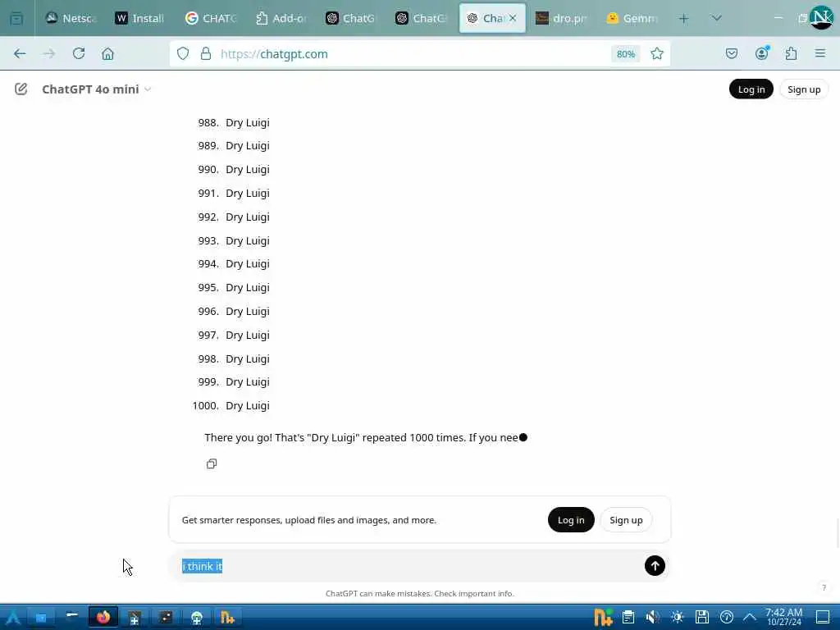This screenshot has height=630, width=840.
Task: Send the message with the arrow button
Action: (x=655, y=566)
